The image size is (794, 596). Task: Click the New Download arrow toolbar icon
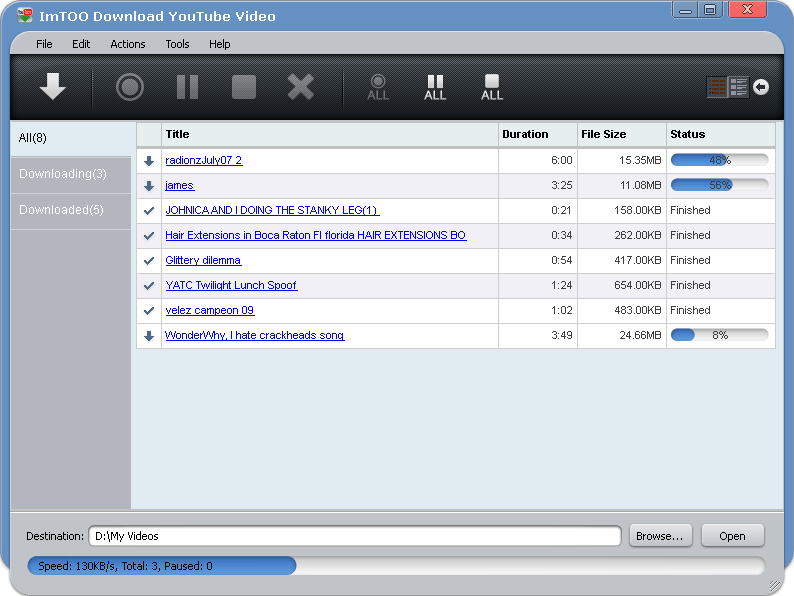[53, 87]
